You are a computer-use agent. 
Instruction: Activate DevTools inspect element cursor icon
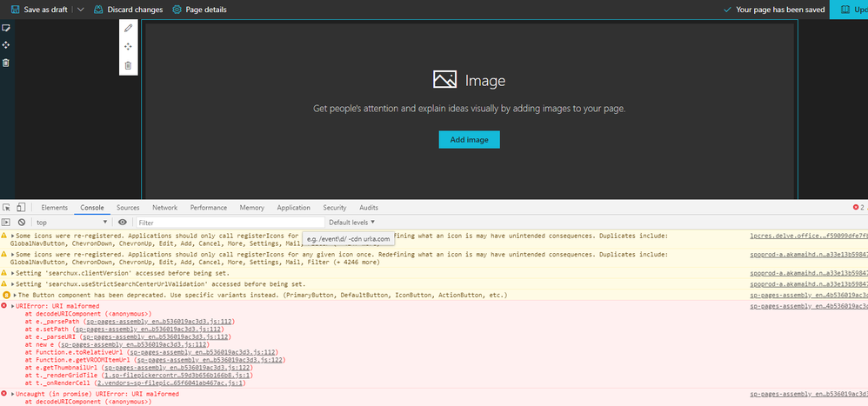pyautogui.click(x=7, y=208)
